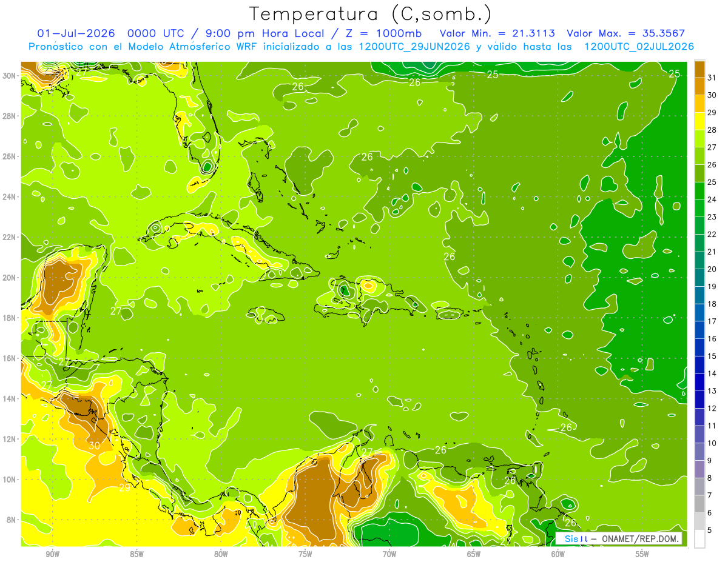Click the "29" contour label near 10N
The width and height of the screenshot is (728, 562).
tap(124, 487)
